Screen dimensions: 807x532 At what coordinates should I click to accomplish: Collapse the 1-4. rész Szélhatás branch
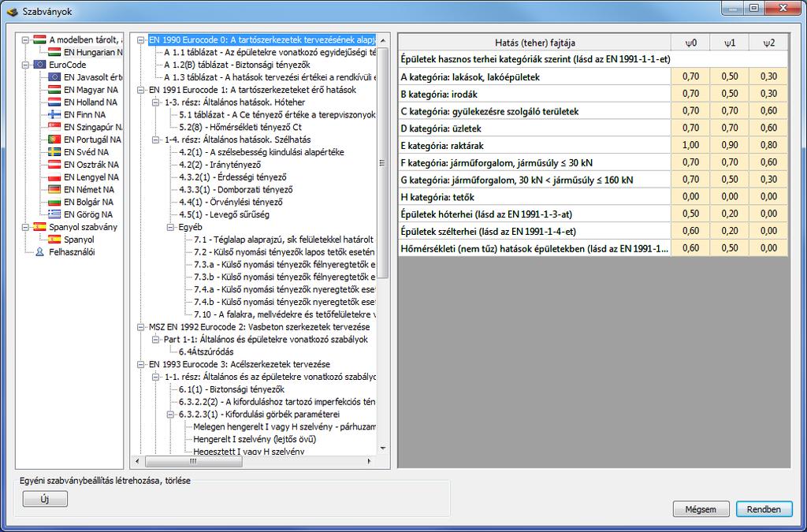click(x=155, y=140)
